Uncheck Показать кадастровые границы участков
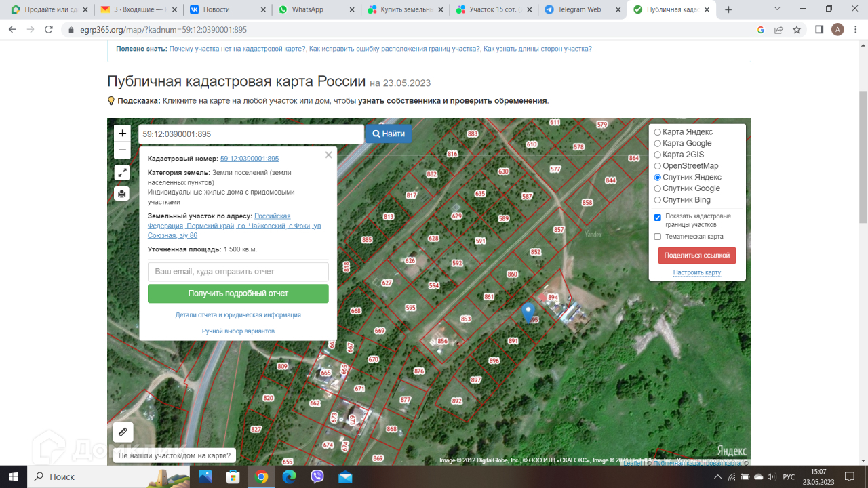 pyautogui.click(x=658, y=218)
